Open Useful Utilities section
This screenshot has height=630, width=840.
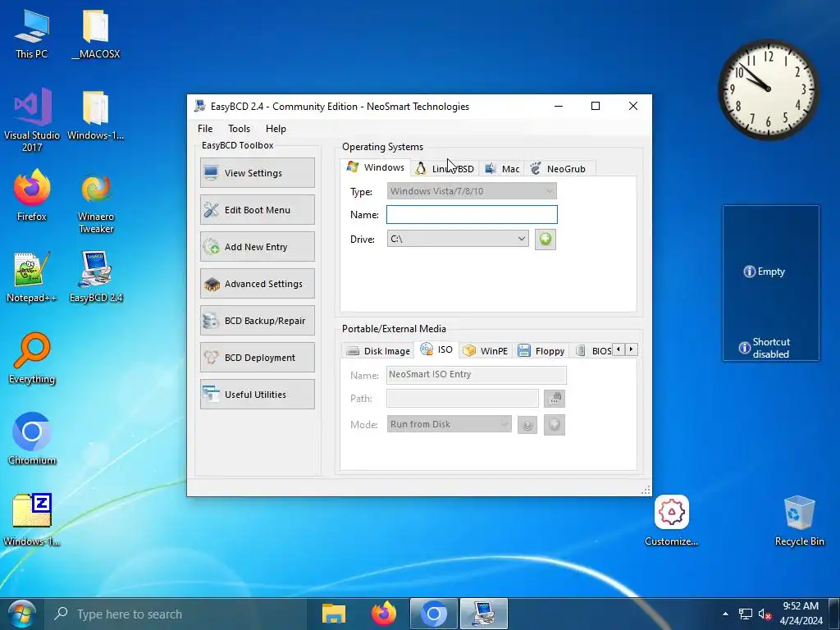(x=257, y=395)
